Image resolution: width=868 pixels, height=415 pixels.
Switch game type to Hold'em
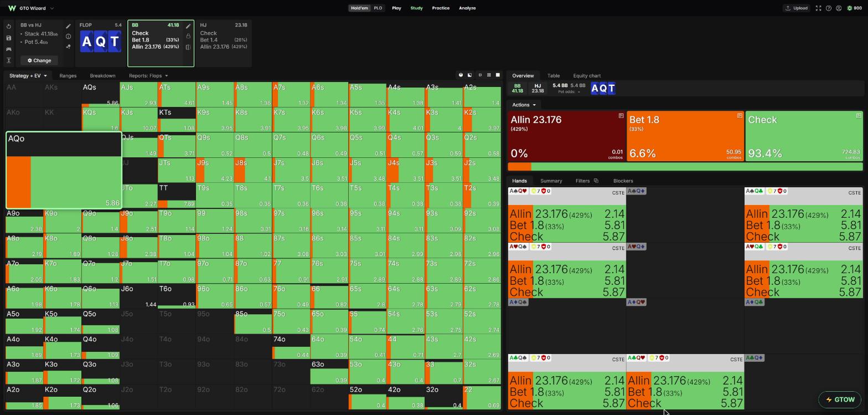click(x=359, y=8)
